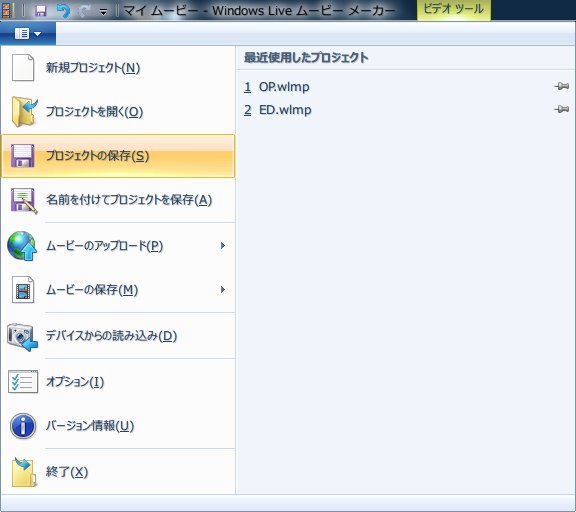The height and width of the screenshot is (512, 576).
Task: Click the checklist Options icon
Action: coord(23,382)
